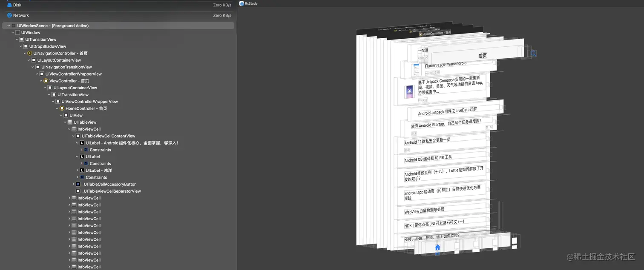Viewport: 644px width, 270px height.
Task: Collapse the UITableView row chevron
Action: tap(65, 122)
